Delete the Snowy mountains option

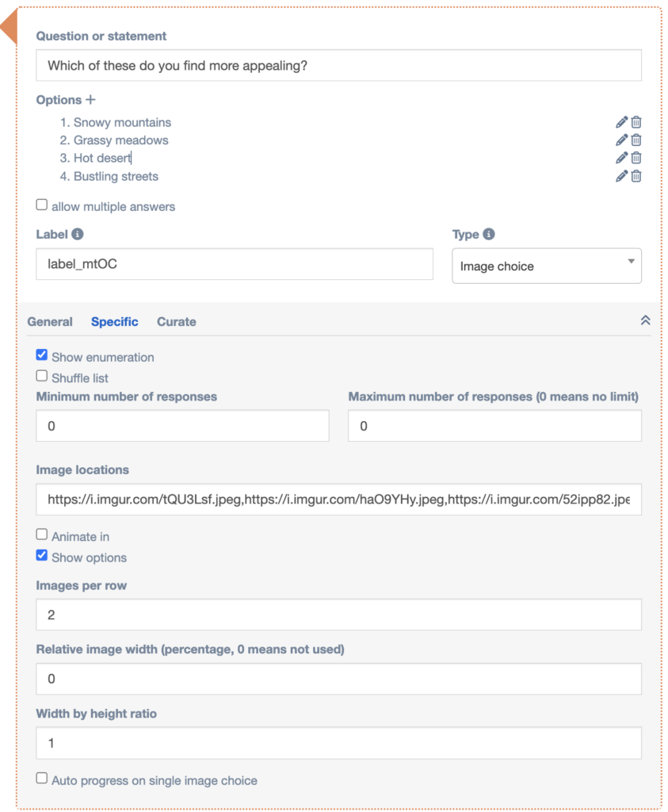pyautogui.click(x=636, y=122)
